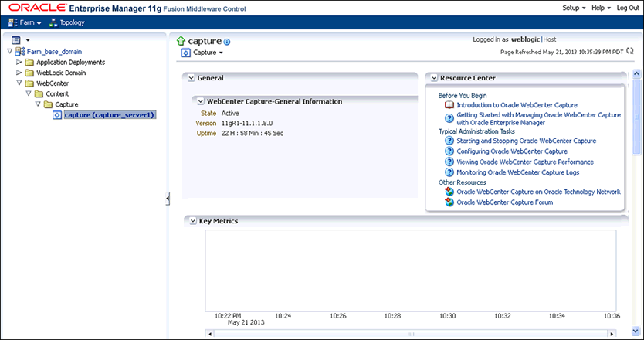Open the Capture dropdown menu
The height and width of the screenshot is (340, 644).
pos(208,53)
